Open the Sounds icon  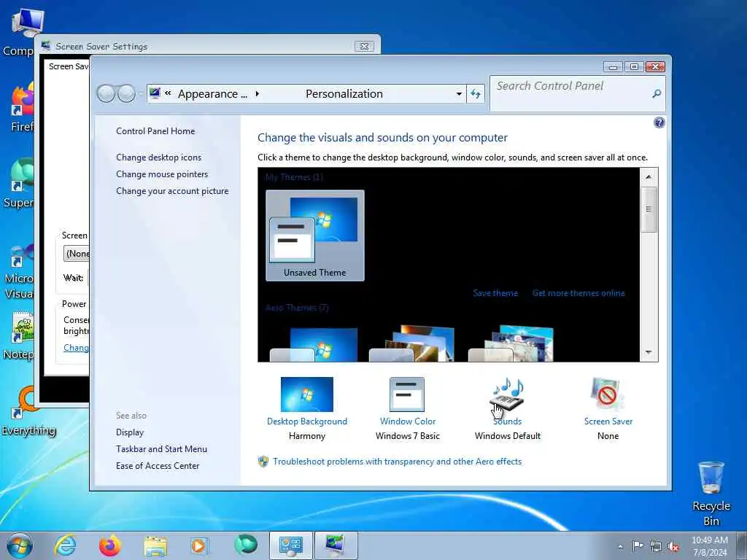(508, 394)
